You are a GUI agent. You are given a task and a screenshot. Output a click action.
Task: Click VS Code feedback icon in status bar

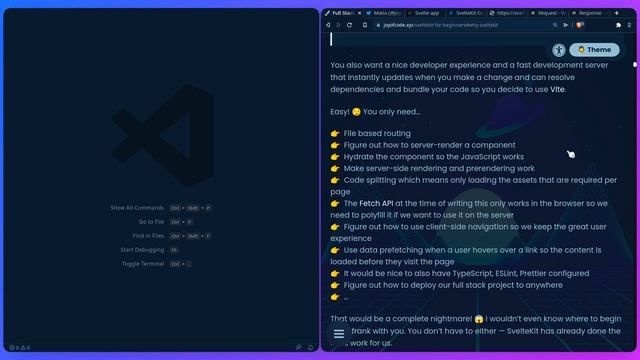(x=299, y=347)
